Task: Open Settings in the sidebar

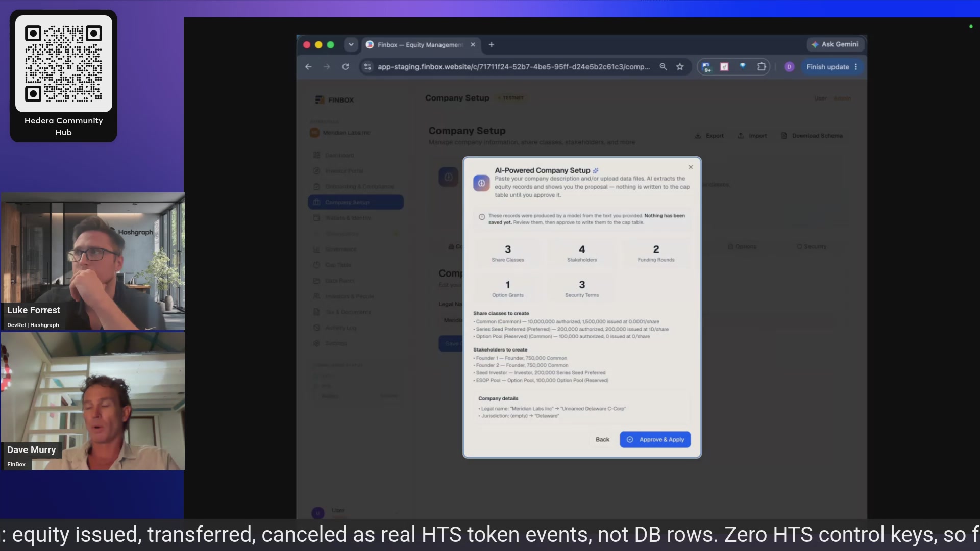Action: point(356,343)
